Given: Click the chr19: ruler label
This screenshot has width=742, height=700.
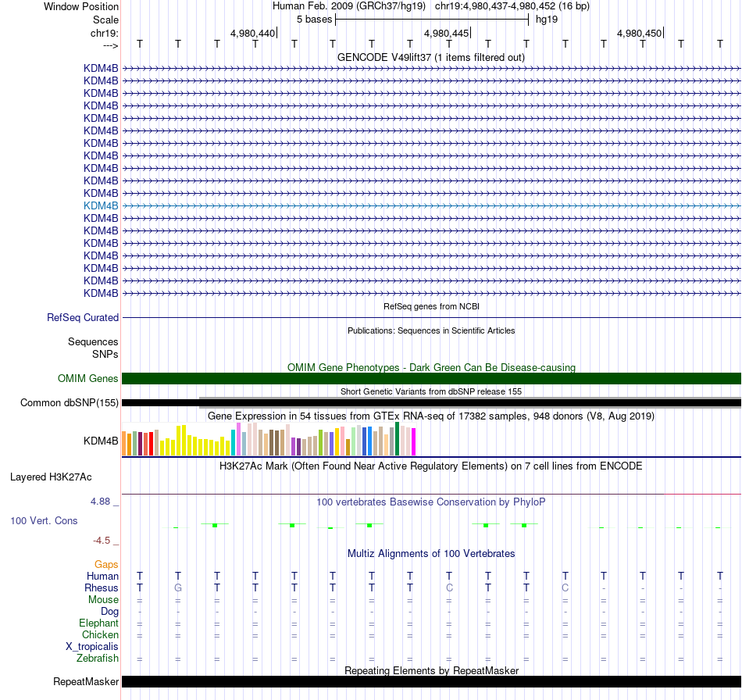Looking at the screenshot, I should click(x=105, y=33).
